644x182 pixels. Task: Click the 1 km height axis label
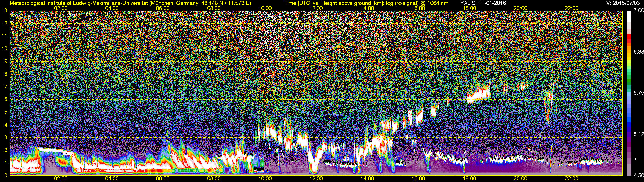[x=6, y=163]
